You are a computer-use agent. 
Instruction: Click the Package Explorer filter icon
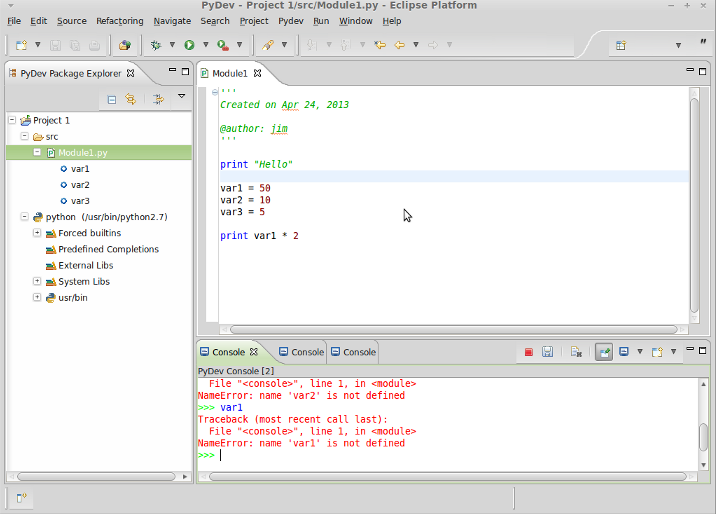[158, 99]
